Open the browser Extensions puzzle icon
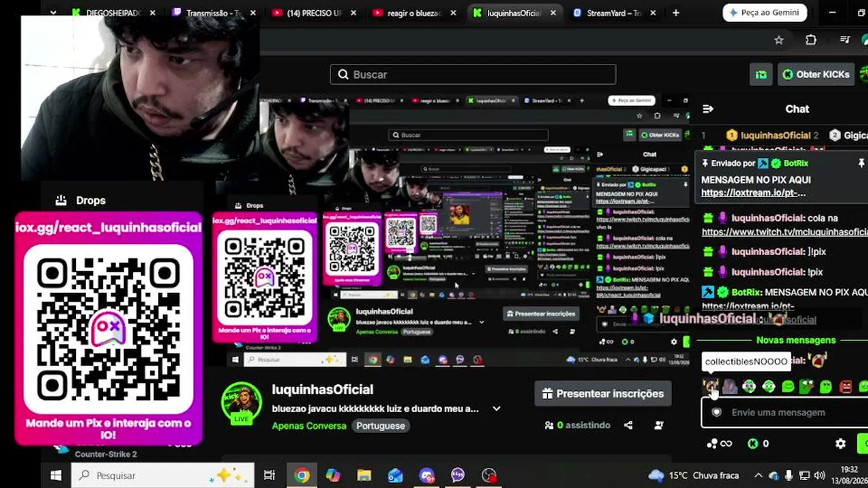The width and height of the screenshot is (868, 488). click(811, 41)
